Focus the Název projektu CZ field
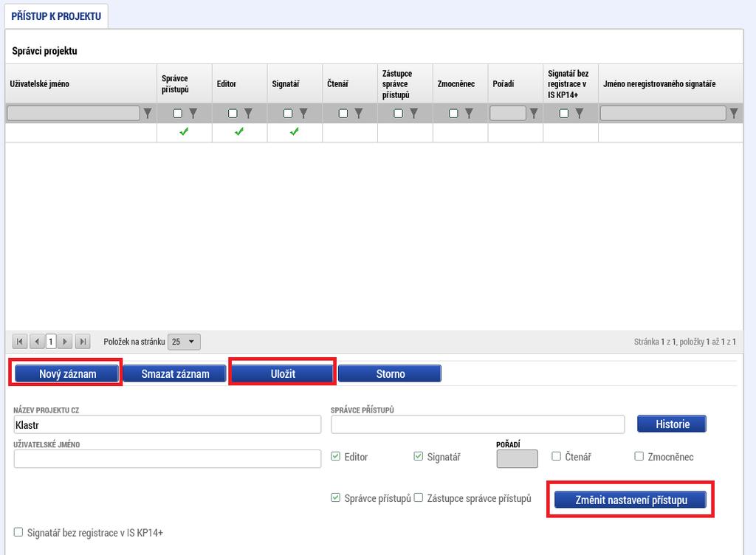 [x=168, y=425]
